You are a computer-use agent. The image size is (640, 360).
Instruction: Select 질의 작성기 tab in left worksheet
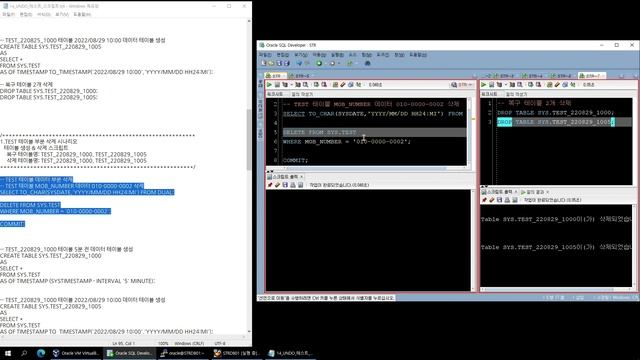click(x=302, y=94)
